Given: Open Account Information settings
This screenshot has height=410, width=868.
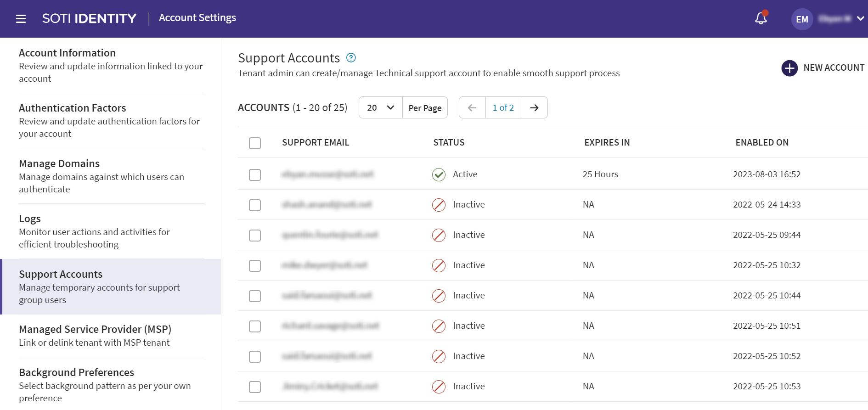Looking at the screenshot, I should (111, 65).
